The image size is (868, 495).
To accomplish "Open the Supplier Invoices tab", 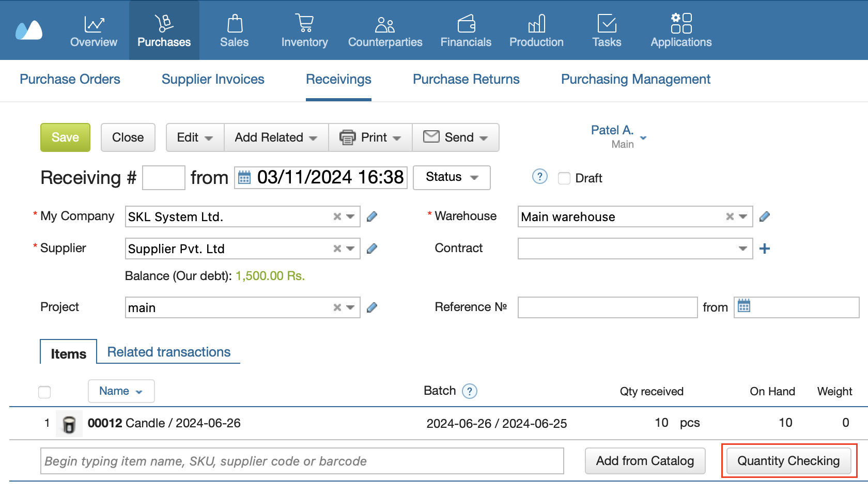I will (213, 79).
